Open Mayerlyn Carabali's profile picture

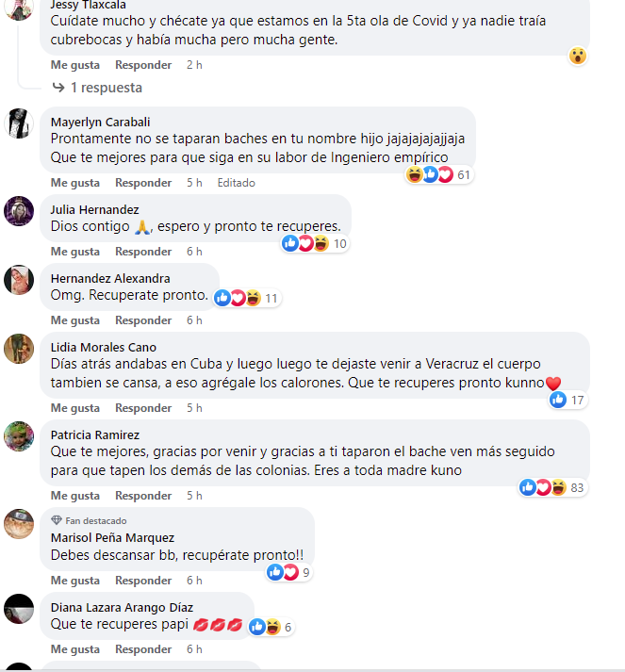(x=19, y=123)
